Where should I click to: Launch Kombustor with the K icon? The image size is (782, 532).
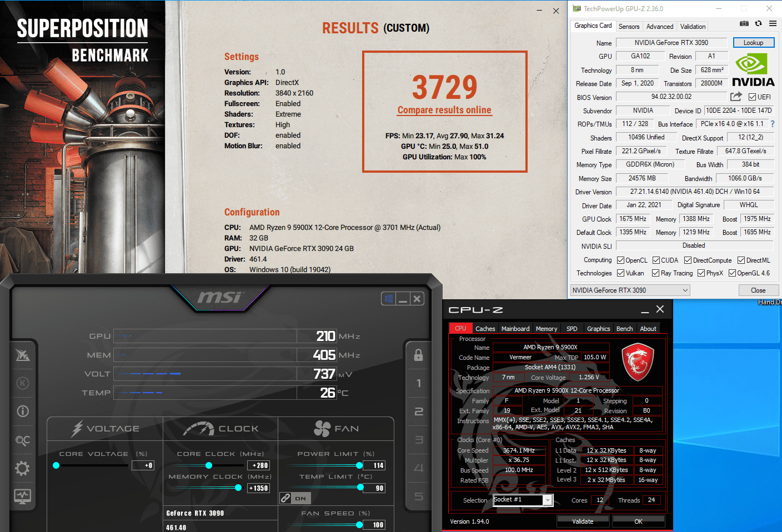23,383
